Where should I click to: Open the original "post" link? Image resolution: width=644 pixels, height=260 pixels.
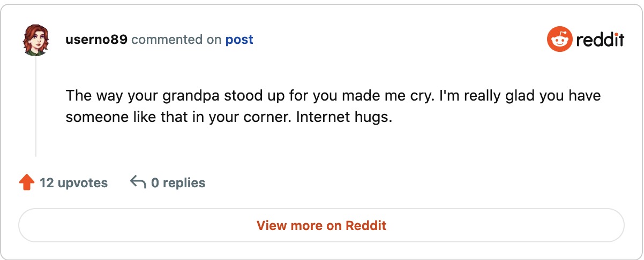coord(239,40)
